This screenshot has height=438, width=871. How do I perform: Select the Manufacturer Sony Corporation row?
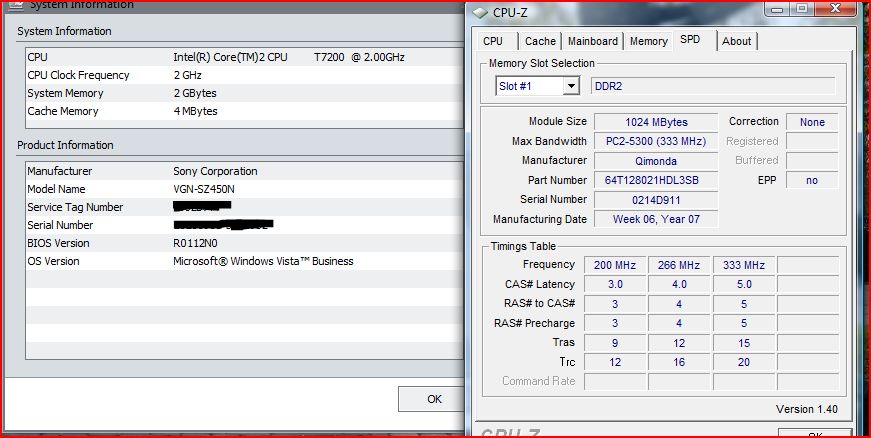pos(244,171)
